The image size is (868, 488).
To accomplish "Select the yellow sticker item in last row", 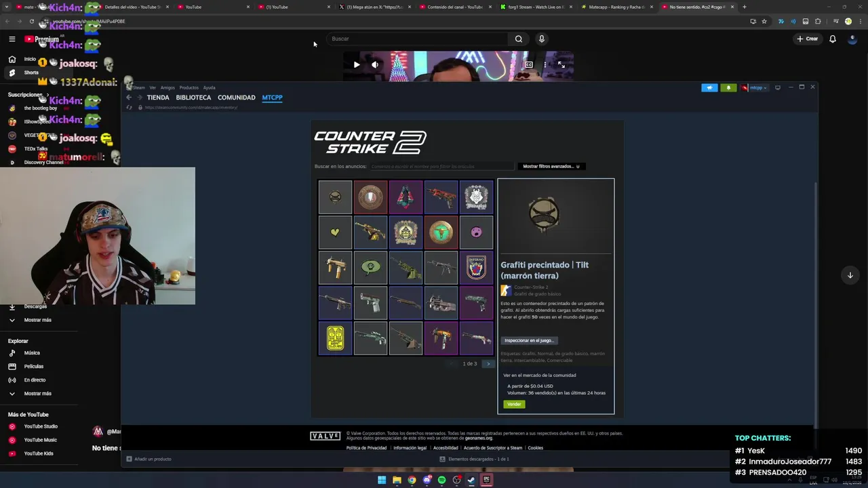I will pyautogui.click(x=335, y=338).
